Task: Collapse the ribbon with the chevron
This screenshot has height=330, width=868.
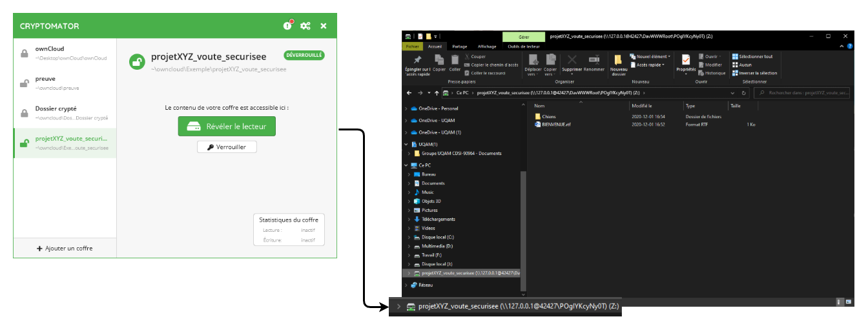Action: coord(841,46)
